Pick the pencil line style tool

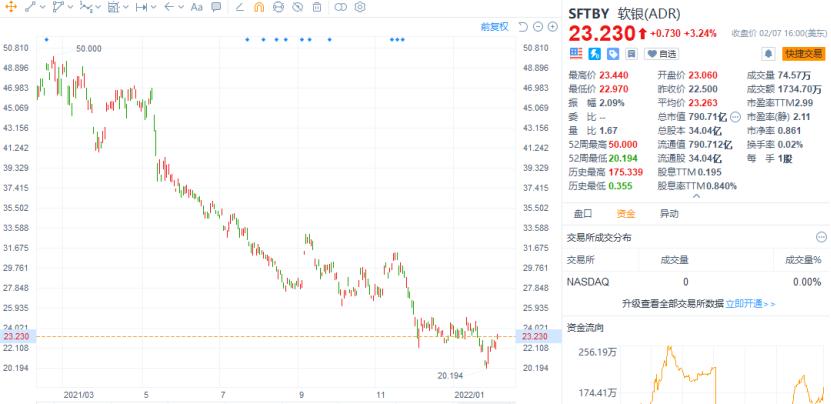point(240,7)
